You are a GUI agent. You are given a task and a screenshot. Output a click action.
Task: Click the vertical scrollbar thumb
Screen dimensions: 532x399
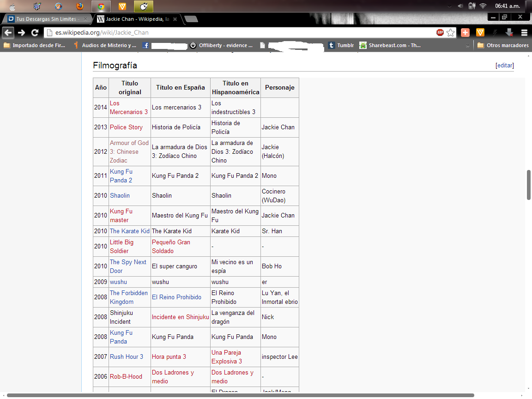click(529, 185)
